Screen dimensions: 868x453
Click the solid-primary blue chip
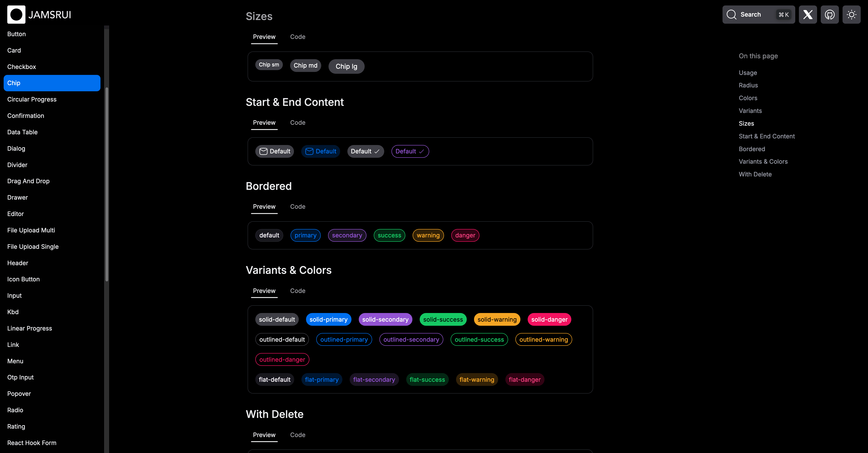[328, 319]
